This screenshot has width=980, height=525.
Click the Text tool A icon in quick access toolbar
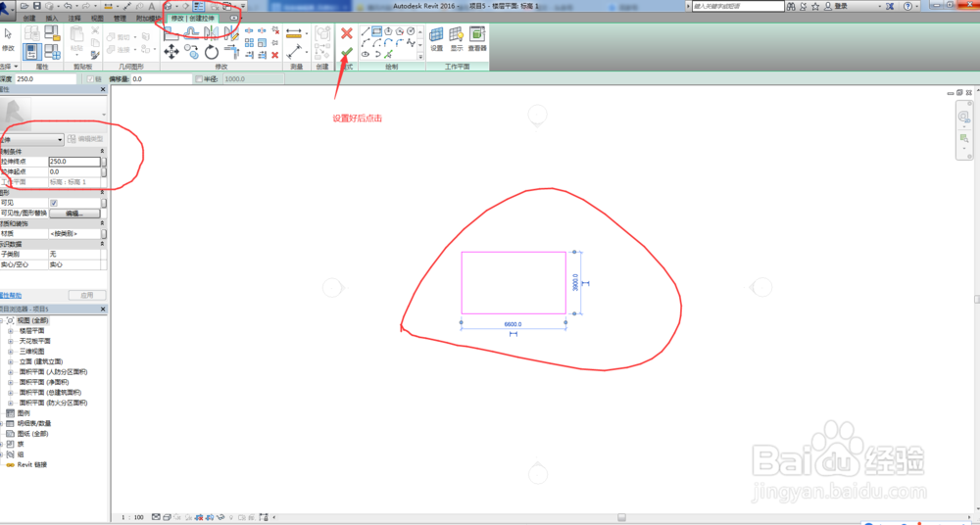(151, 6)
